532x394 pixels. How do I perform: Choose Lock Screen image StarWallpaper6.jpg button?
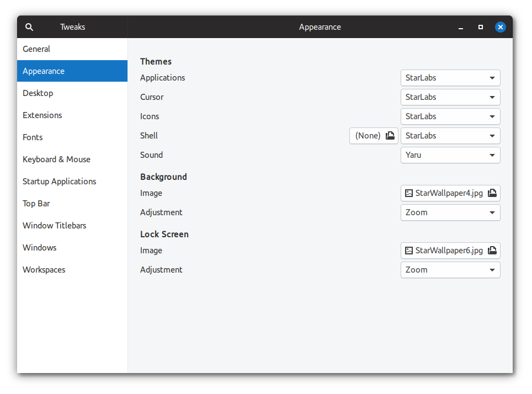point(450,251)
